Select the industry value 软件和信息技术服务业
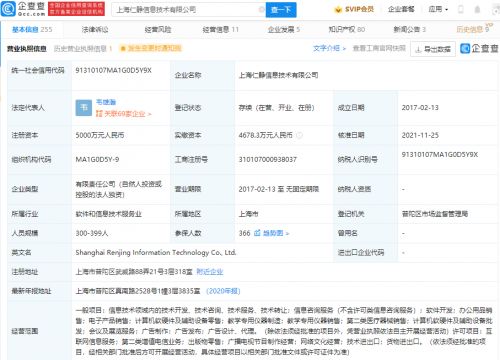This screenshot has height=360, width=500. (109, 214)
